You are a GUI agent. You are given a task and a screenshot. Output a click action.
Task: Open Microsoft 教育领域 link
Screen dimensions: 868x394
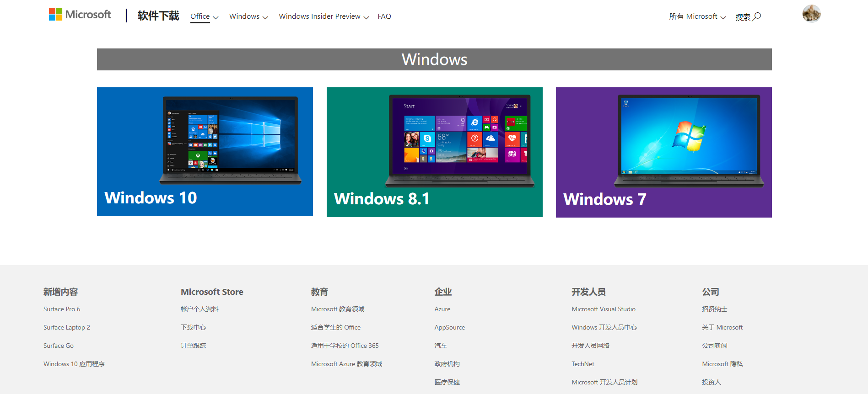(338, 309)
